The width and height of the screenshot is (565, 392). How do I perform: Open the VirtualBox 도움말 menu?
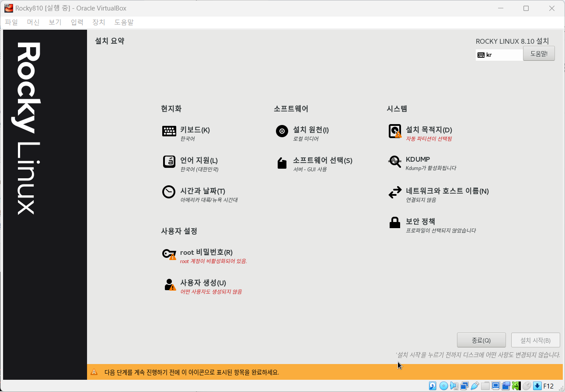coord(124,22)
